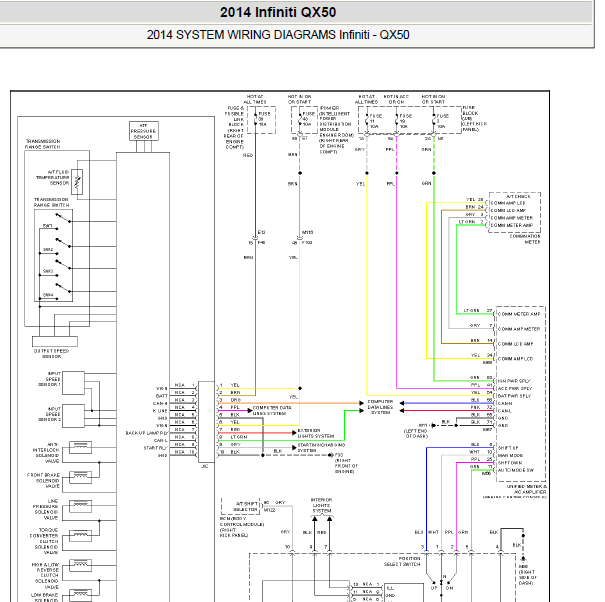
Task: Click the FRONT BRAKE SOLENOID VALVE label
Action: pos(43,480)
